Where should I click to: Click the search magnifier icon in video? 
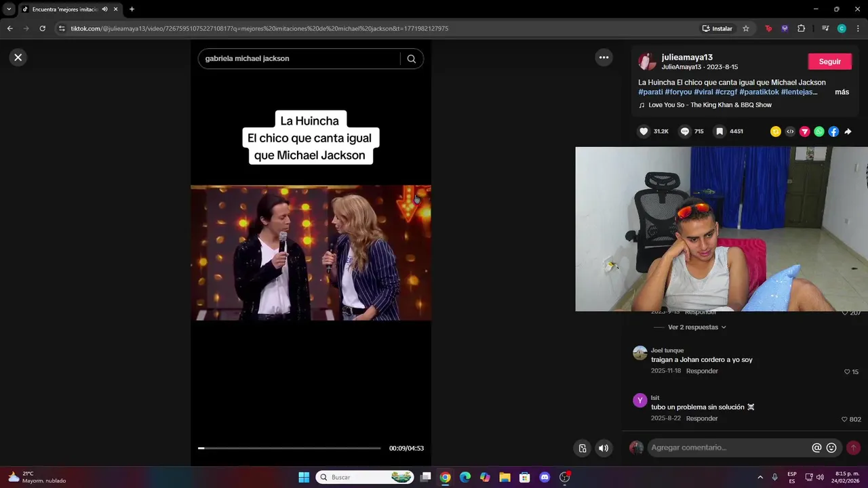[412, 59]
